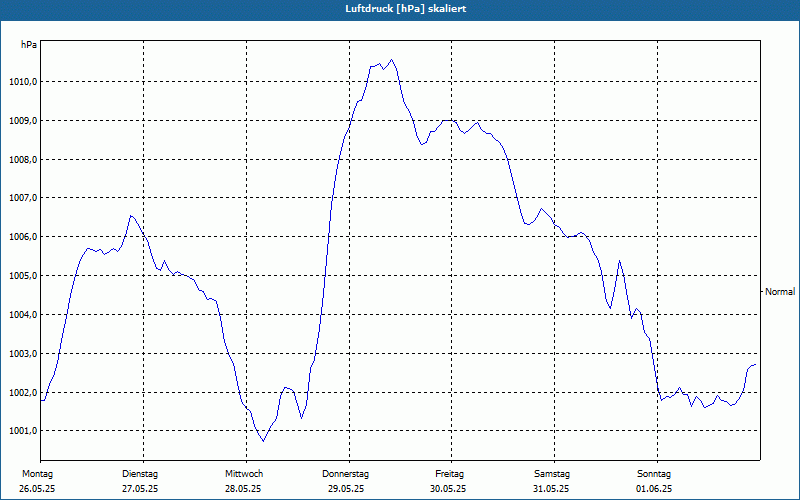Image resolution: width=800 pixels, height=500 pixels.
Task: Click the date 31.05.25
Action: pyautogui.click(x=551, y=489)
